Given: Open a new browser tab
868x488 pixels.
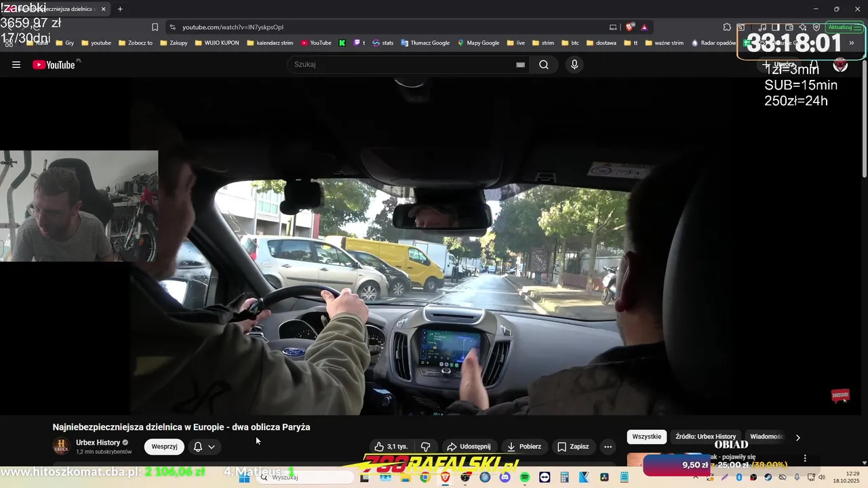Looking at the screenshot, I should [120, 9].
